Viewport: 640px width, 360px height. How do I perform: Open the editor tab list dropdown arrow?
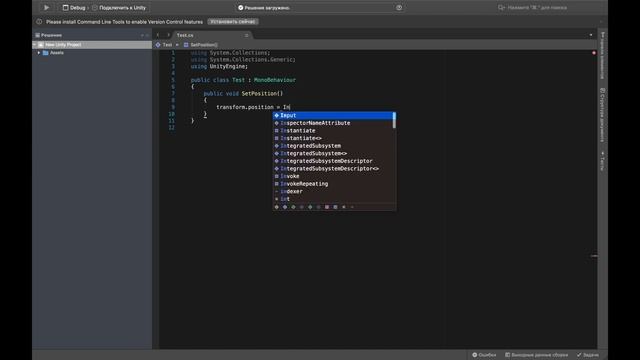coord(591,35)
